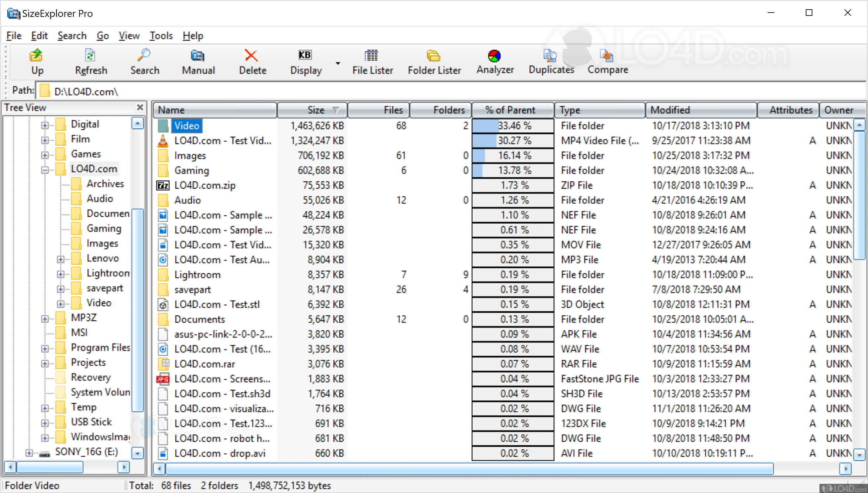868x493 pixels.
Task: Start the Compare tool
Action: pos(607,62)
